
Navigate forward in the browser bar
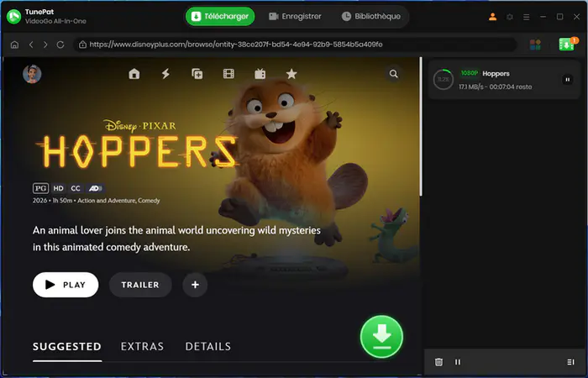[45, 45]
